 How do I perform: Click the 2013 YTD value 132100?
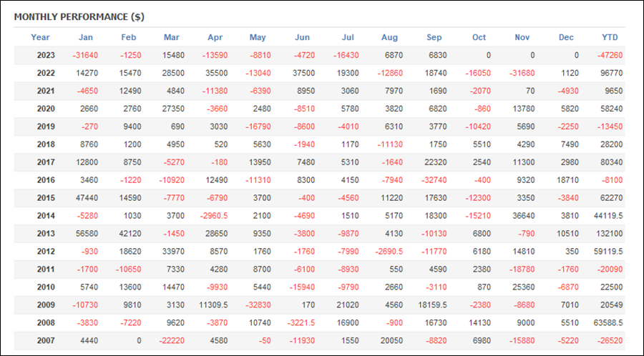(x=610, y=234)
